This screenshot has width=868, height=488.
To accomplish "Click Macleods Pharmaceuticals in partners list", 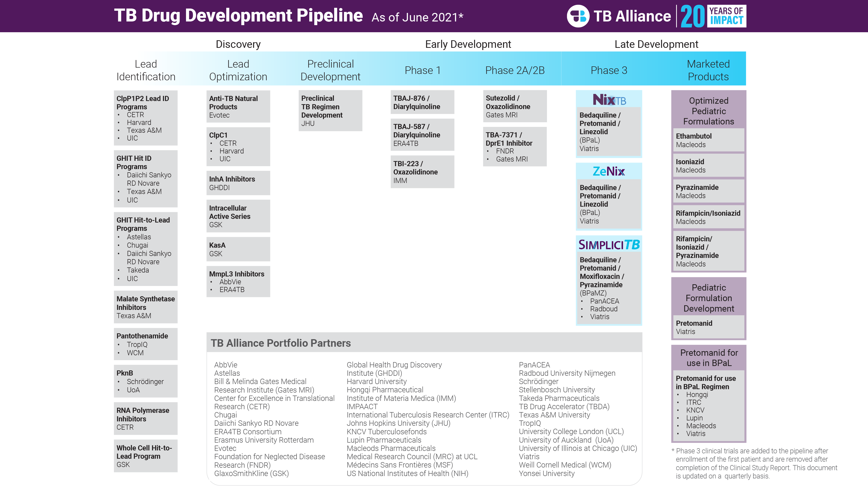I will [391, 448].
